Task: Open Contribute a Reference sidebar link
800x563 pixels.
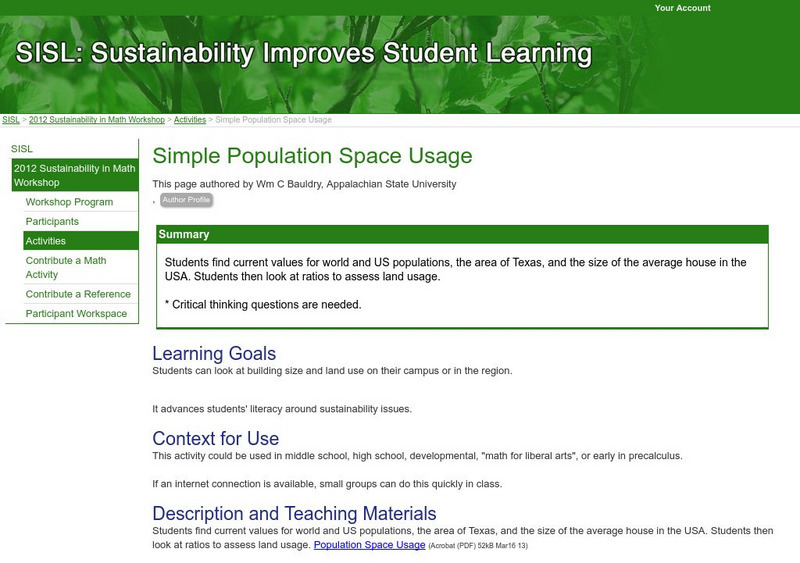Action: [x=78, y=294]
